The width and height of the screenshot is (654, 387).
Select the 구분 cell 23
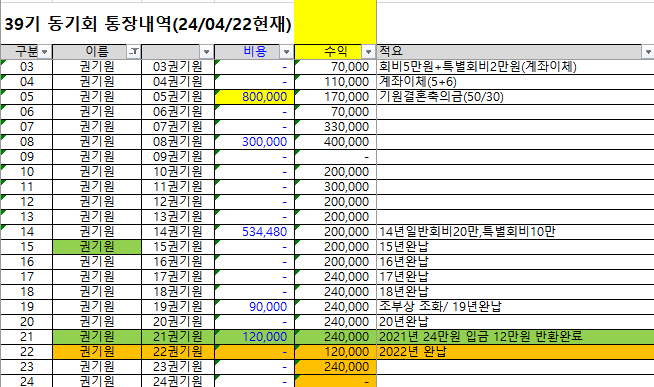[x=26, y=367]
